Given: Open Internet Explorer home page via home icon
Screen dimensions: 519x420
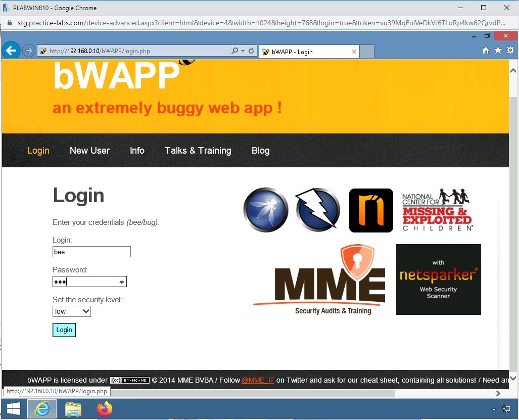Looking at the screenshot, I should pyautogui.click(x=485, y=51).
